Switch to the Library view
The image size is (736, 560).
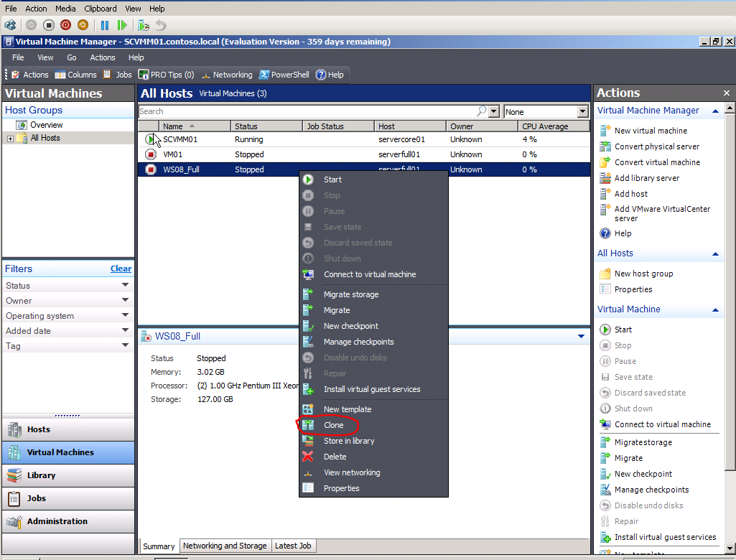point(68,475)
